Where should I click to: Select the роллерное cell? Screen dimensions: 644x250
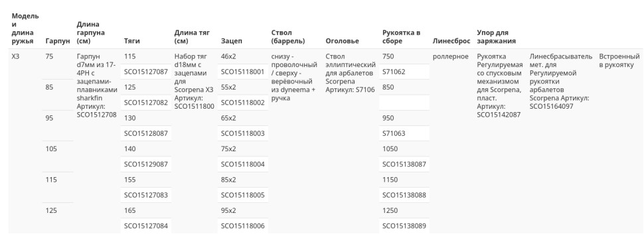point(451,56)
